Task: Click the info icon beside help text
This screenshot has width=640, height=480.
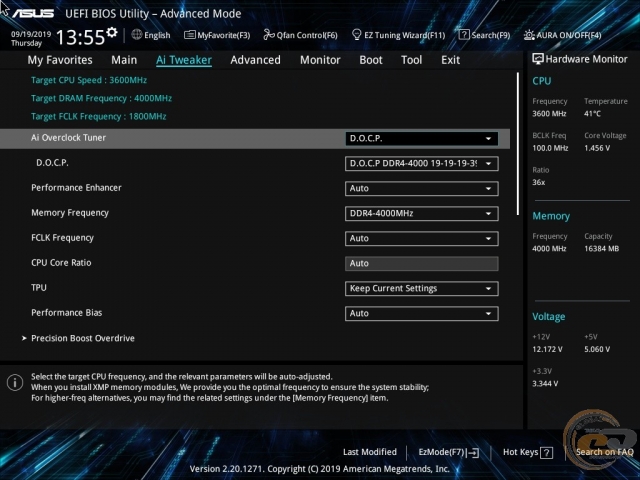Action: pyautogui.click(x=15, y=382)
